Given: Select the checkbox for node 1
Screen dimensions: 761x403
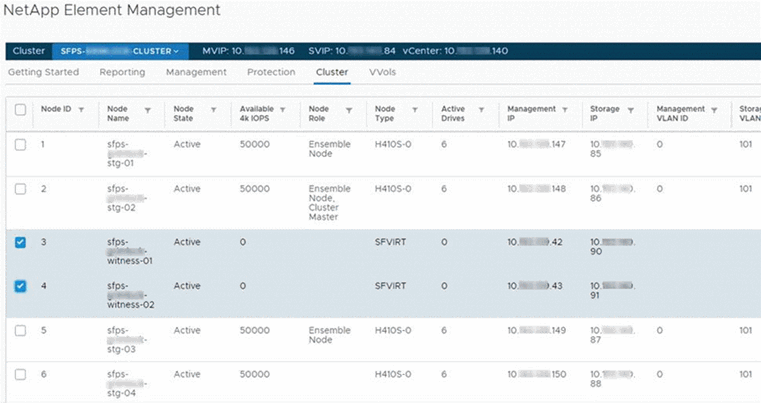Looking at the screenshot, I should (21, 145).
